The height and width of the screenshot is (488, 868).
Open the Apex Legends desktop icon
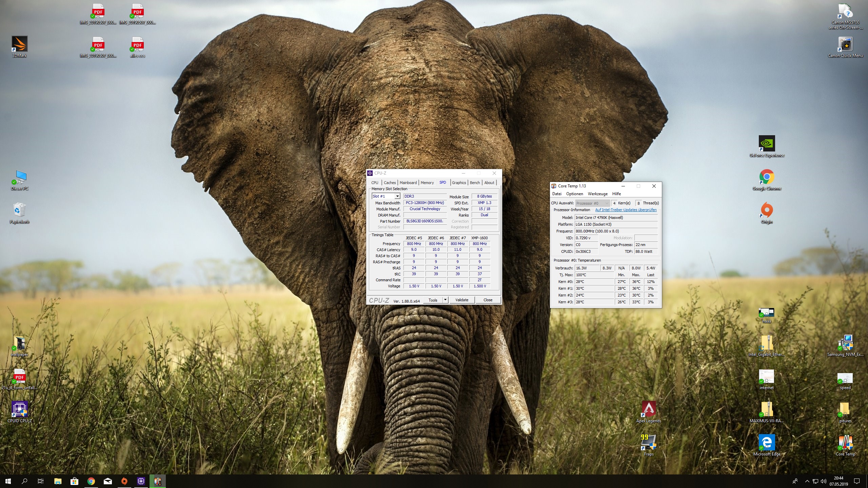point(649,409)
